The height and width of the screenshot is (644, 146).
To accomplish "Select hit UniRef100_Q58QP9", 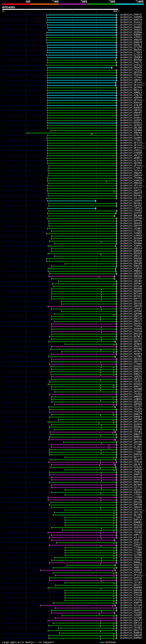I will pos(131,58).
